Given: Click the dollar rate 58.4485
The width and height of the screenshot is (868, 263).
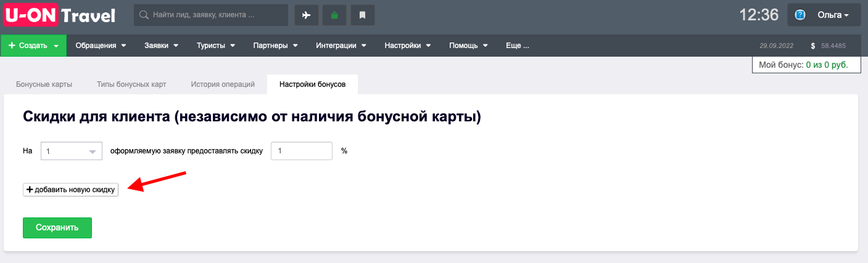Looking at the screenshot, I should 829,46.
